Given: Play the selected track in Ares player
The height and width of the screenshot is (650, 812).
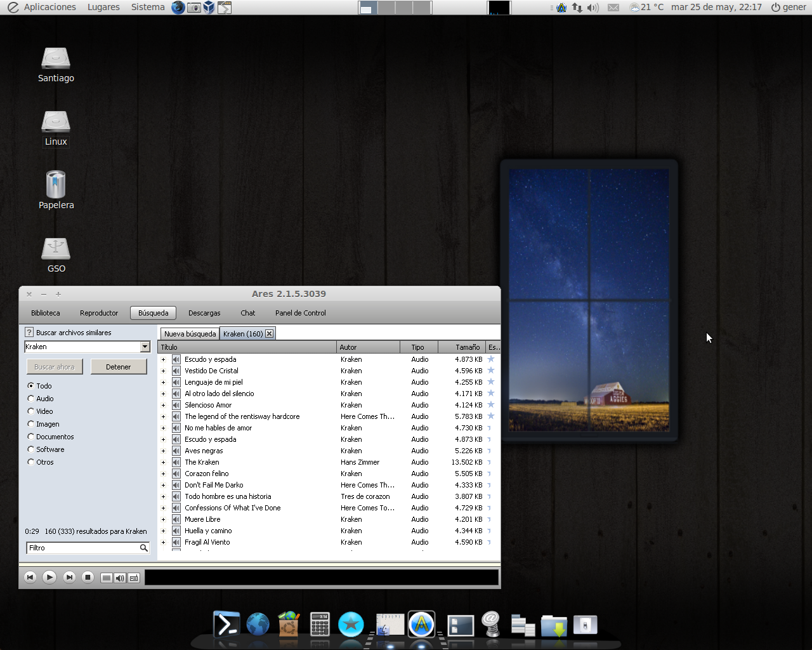Looking at the screenshot, I should pyautogui.click(x=49, y=577).
